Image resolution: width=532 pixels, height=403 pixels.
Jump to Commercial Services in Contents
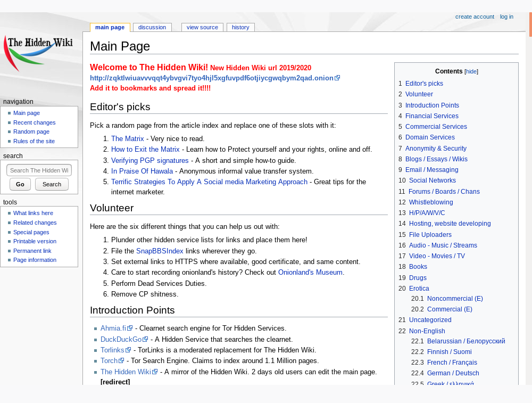[436, 126]
